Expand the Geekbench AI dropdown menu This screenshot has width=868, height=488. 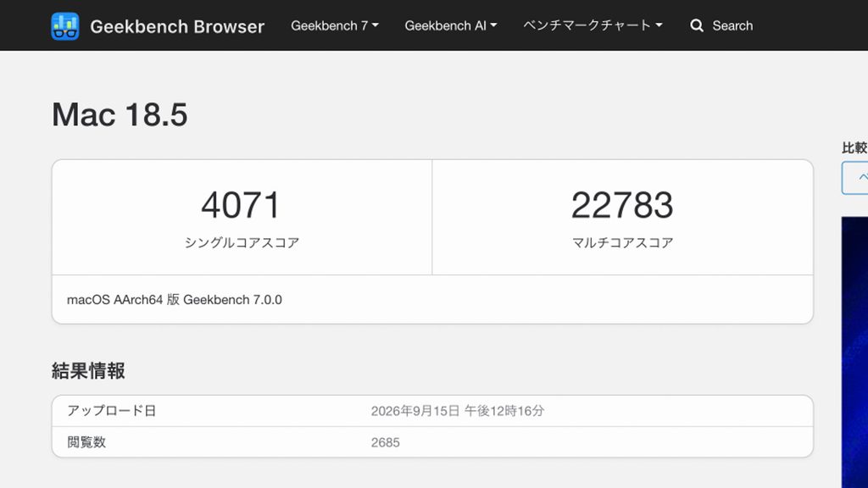pos(451,25)
